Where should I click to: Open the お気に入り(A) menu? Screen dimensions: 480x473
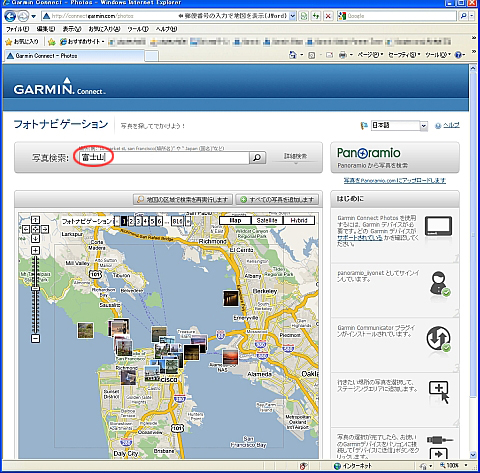click(104, 29)
